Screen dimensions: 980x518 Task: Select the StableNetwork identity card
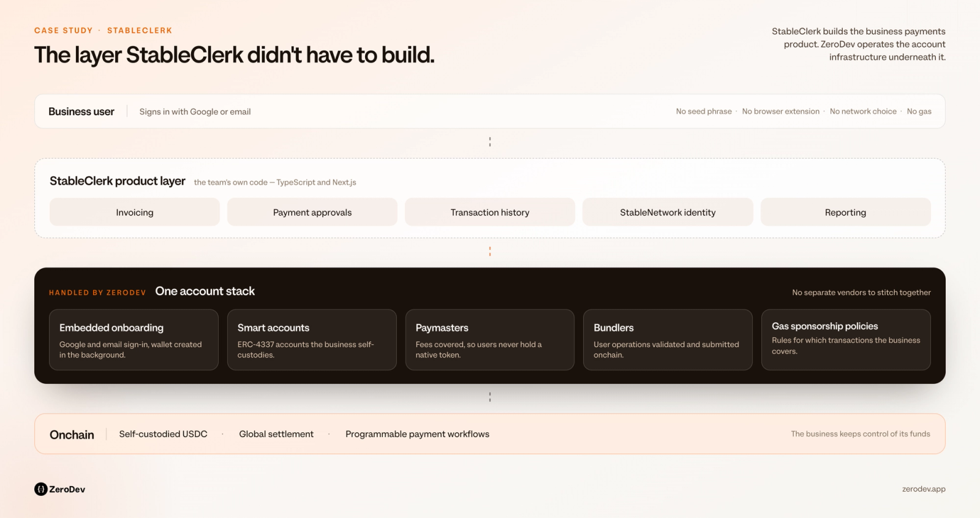pyautogui.click(x=668, y=212)
